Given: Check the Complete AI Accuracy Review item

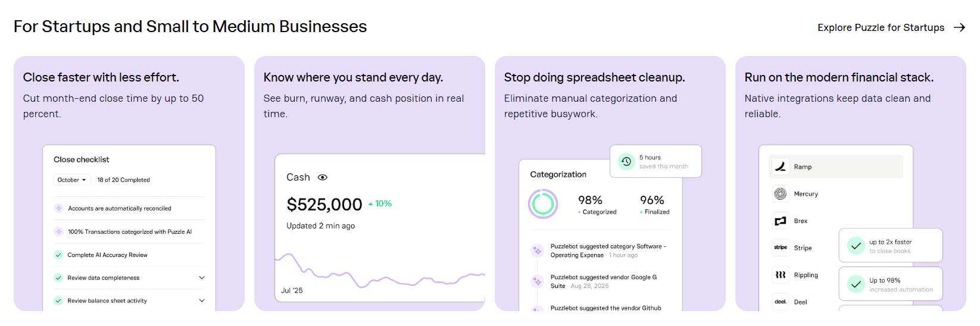Looking at the screenshot, I should point(58,255).
